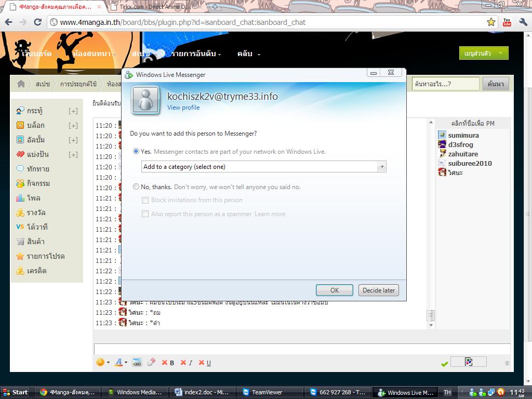532x399 pixels.
Task: Select the No, thanks radio button
Action: (136, 187)
